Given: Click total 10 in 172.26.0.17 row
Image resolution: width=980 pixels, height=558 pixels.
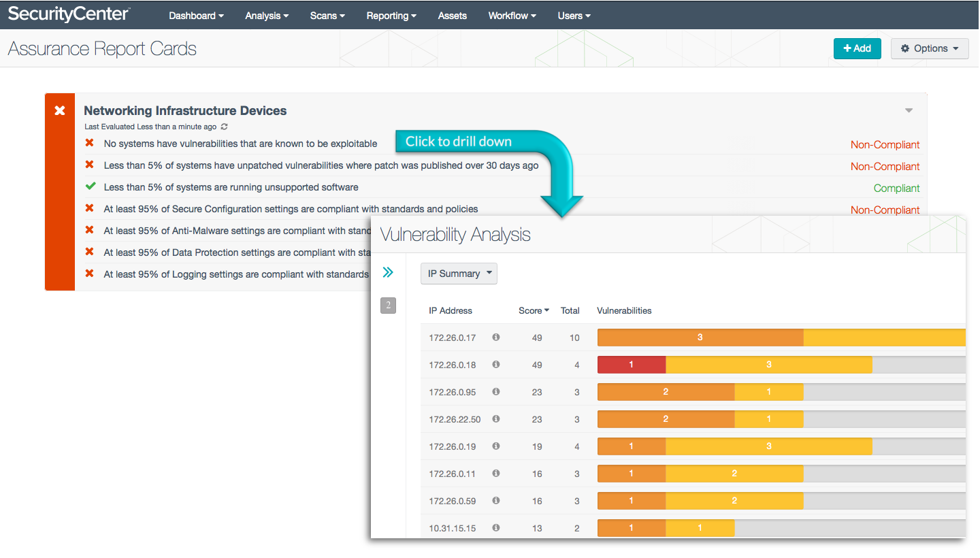Looking at the screenshot, I should click(x=574, y=338).
